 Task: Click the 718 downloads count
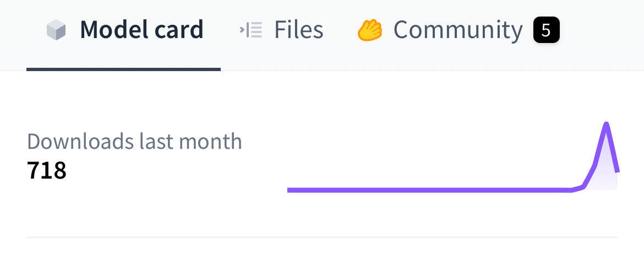pos(46,170)
